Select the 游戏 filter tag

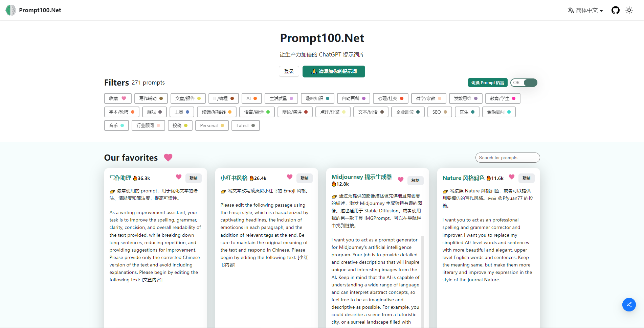click(x=154, y=112)
